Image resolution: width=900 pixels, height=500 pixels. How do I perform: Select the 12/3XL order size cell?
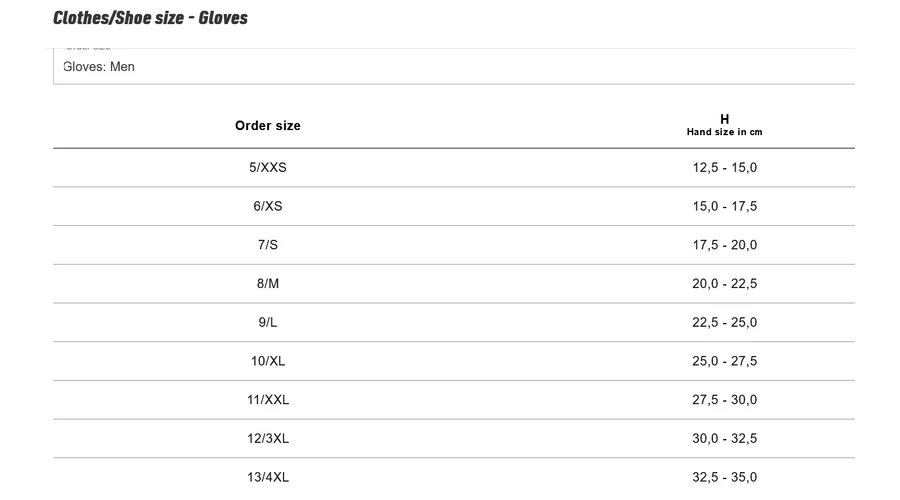point(267,439)
